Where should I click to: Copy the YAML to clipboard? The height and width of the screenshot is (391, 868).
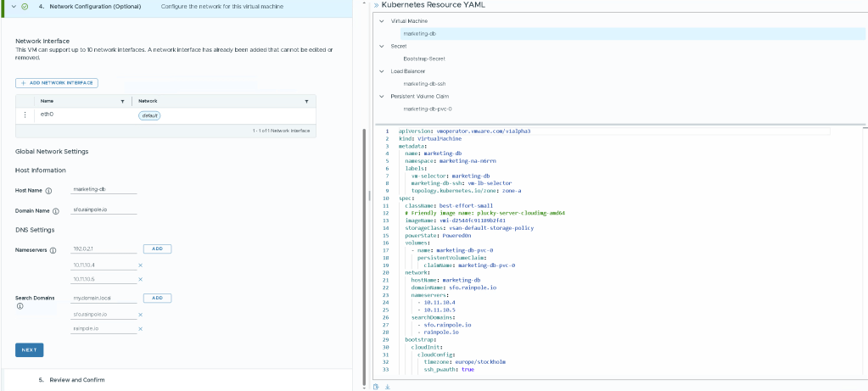click(376, 386)
